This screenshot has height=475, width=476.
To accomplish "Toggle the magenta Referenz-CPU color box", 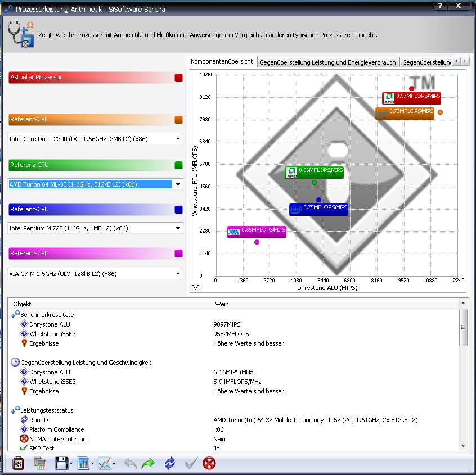I will click(x=179, y=254).
